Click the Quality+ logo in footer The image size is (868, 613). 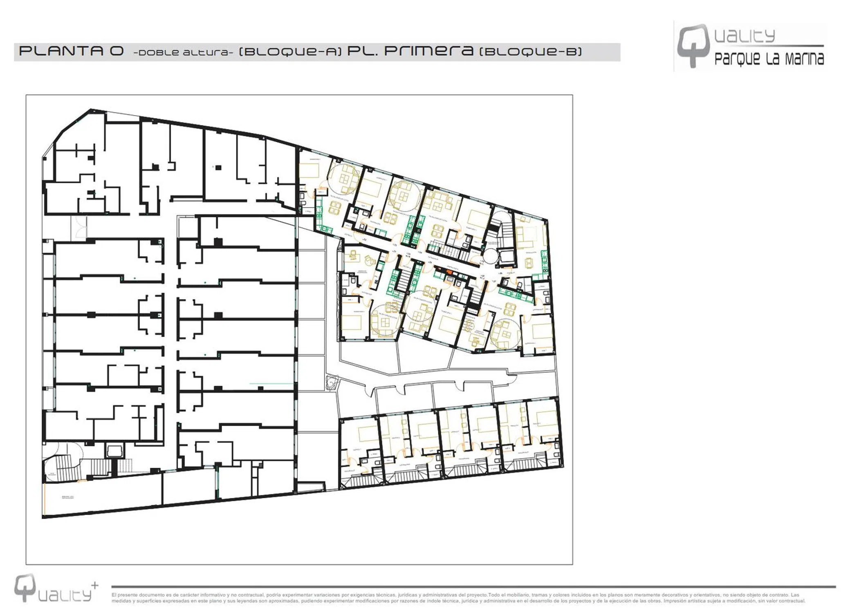tap(56, 588)
